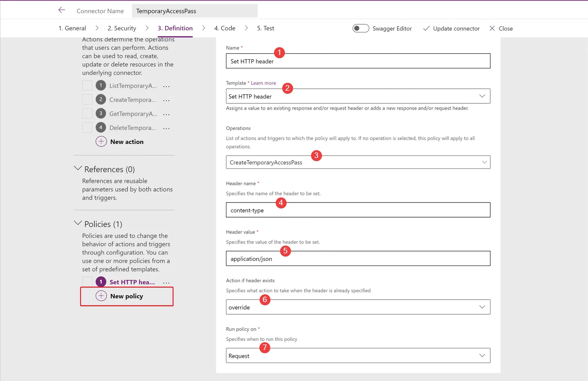Click the Close text button

[x=506, y=29]
